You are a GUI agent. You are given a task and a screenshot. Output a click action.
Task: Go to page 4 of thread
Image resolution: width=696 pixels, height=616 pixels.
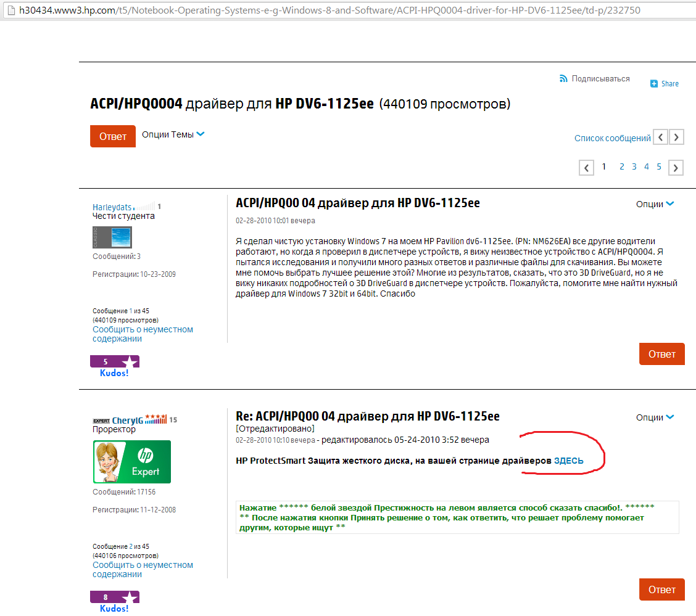click(x=647, y=166)
